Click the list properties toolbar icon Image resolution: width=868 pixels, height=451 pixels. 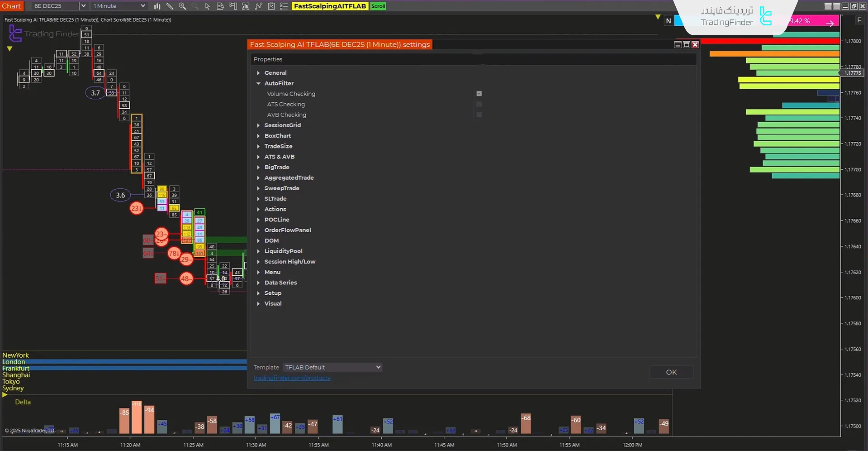(x=284, y=6)
